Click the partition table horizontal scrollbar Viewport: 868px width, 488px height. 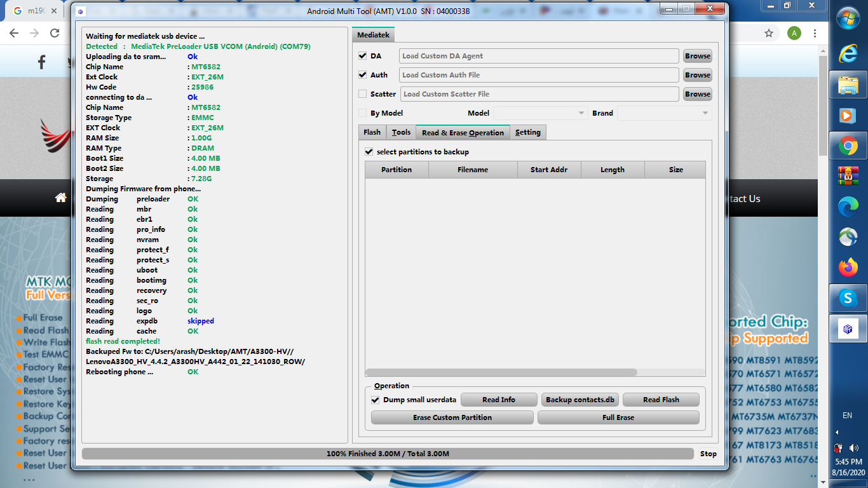pyautogui.click(x=501, y=372)
